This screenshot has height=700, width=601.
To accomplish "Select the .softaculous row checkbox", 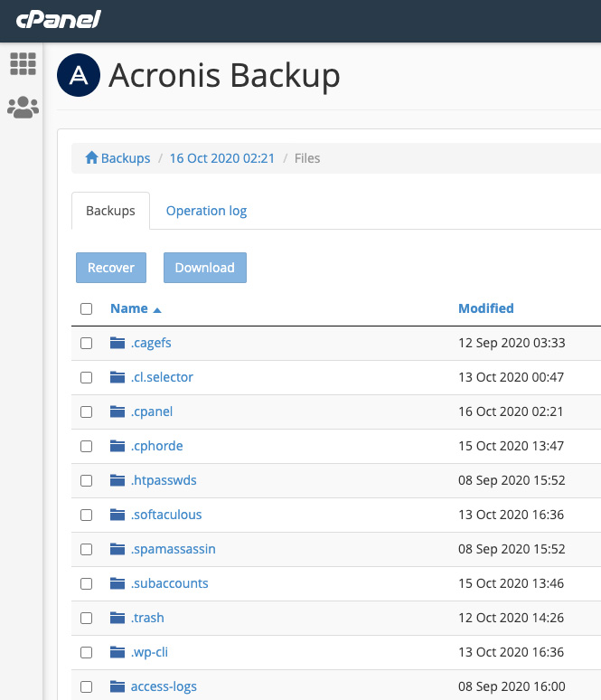I will pos(87,515).
